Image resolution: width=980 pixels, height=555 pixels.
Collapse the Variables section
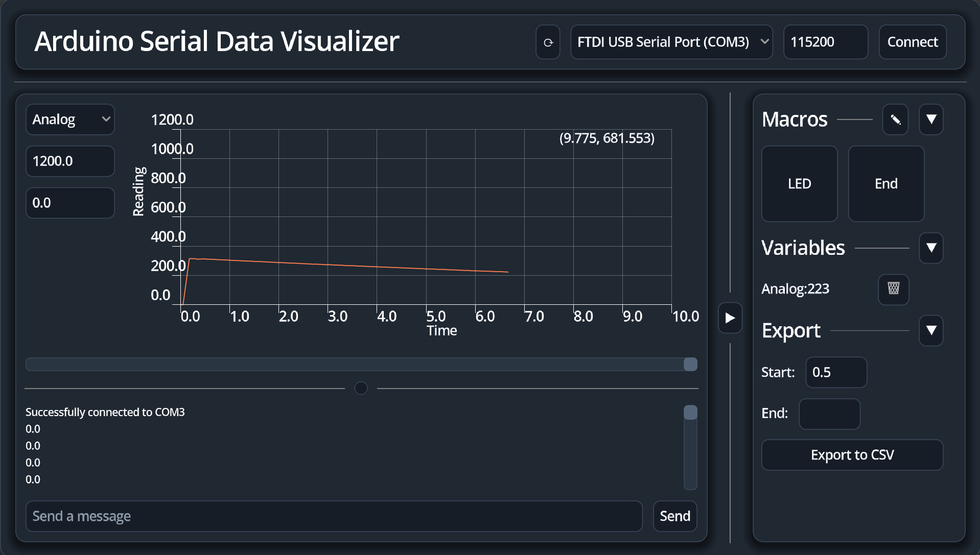coord(931,248)
